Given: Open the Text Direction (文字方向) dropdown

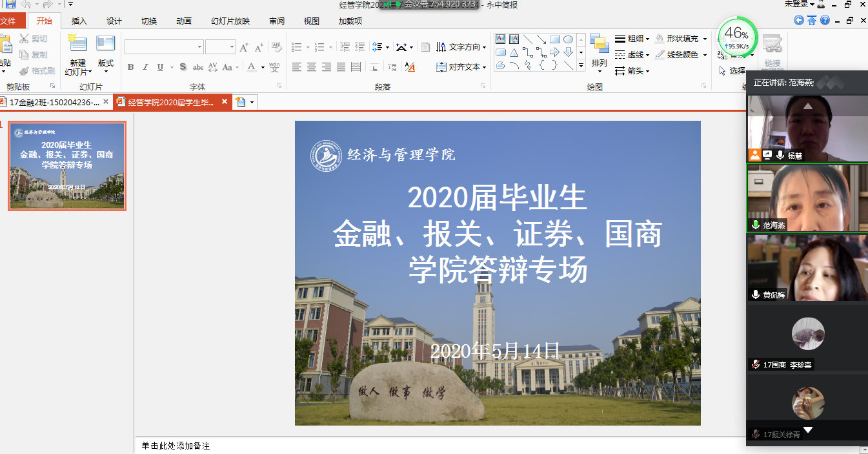Looking at the screenshot, I should point(461,47).
